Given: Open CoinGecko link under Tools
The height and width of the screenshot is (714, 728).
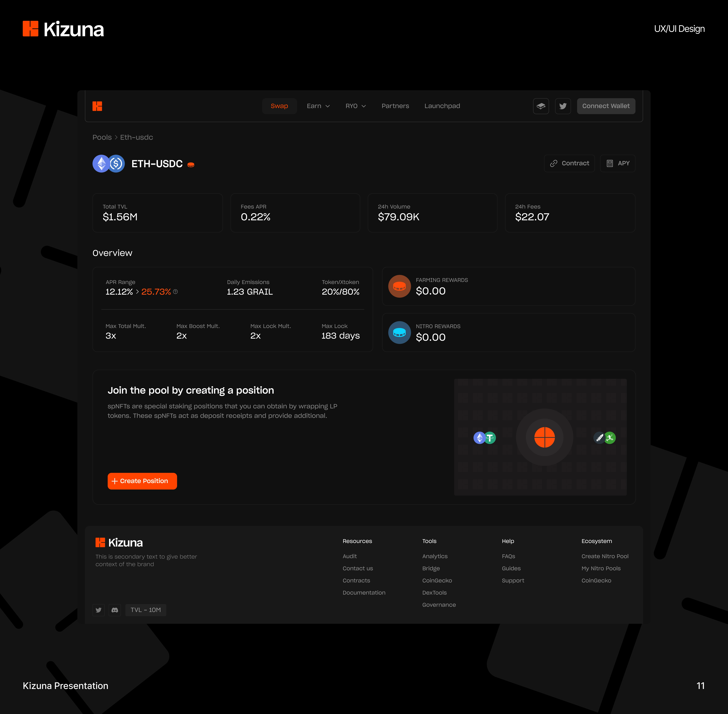Looking at the screenshot, I should tap(437, 581).
